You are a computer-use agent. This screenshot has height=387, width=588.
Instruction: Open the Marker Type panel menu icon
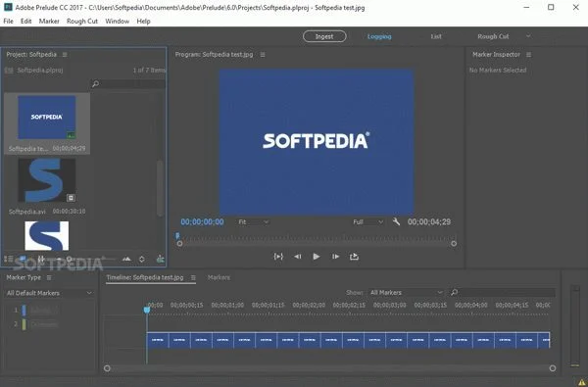point(49,278)
